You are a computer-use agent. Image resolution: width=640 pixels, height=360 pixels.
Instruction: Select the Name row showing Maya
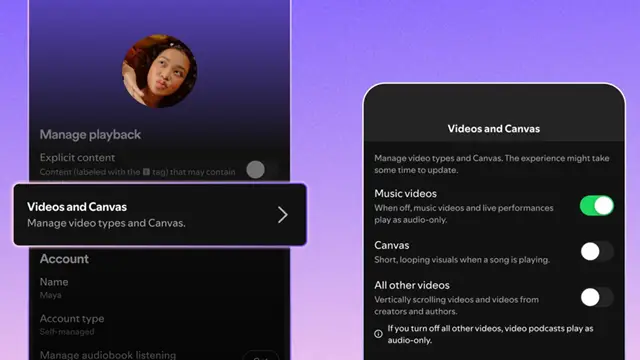[159, 288]
